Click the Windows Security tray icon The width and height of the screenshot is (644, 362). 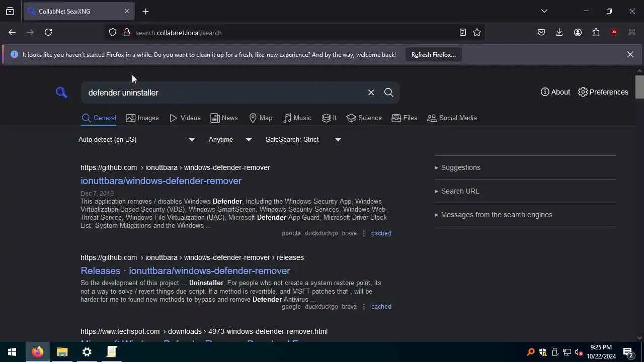(x=542, y=352)
